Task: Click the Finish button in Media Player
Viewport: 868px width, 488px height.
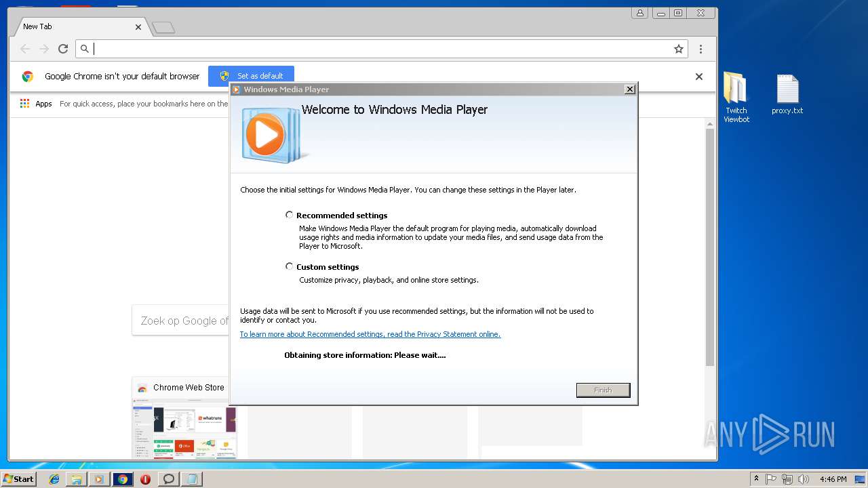Action: (x=603, y=390)
